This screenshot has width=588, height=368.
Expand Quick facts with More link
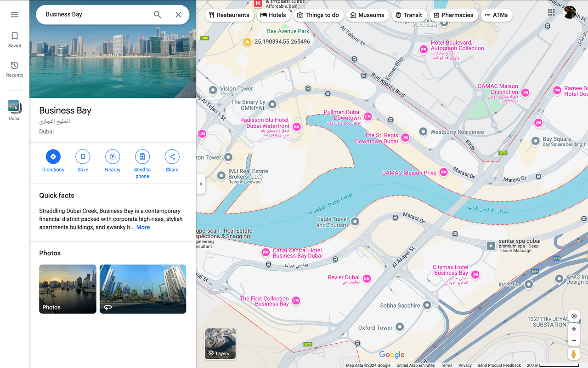[x=143, y=227]
